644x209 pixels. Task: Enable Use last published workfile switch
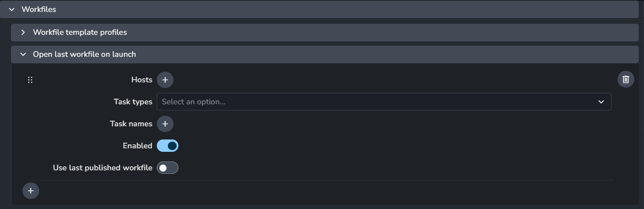tap(167, 168)
